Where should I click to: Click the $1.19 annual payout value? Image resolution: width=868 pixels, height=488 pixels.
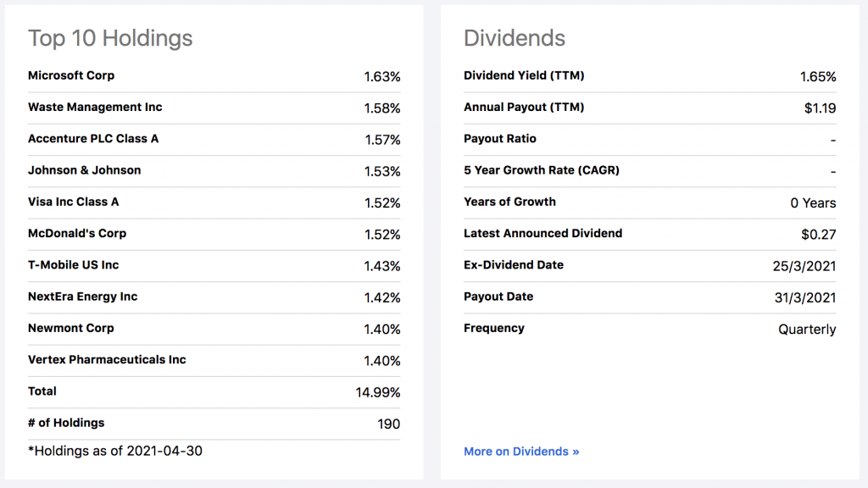click(821, 108)
